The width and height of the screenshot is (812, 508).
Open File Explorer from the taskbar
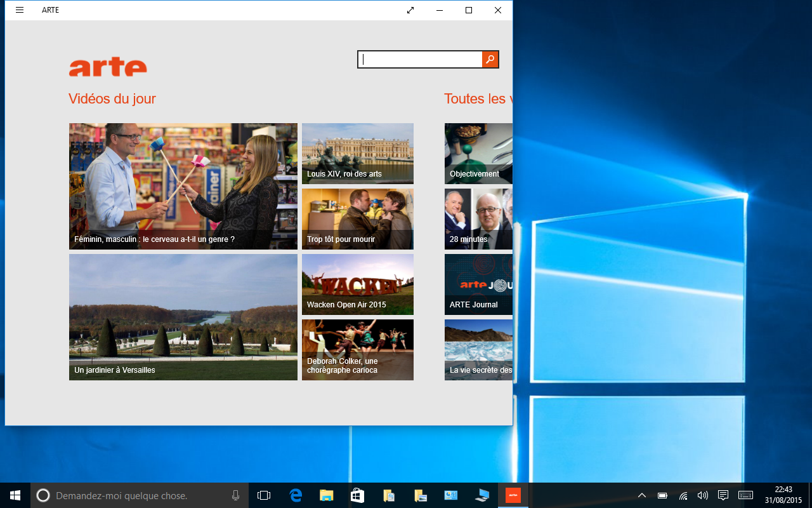[327, 495]
